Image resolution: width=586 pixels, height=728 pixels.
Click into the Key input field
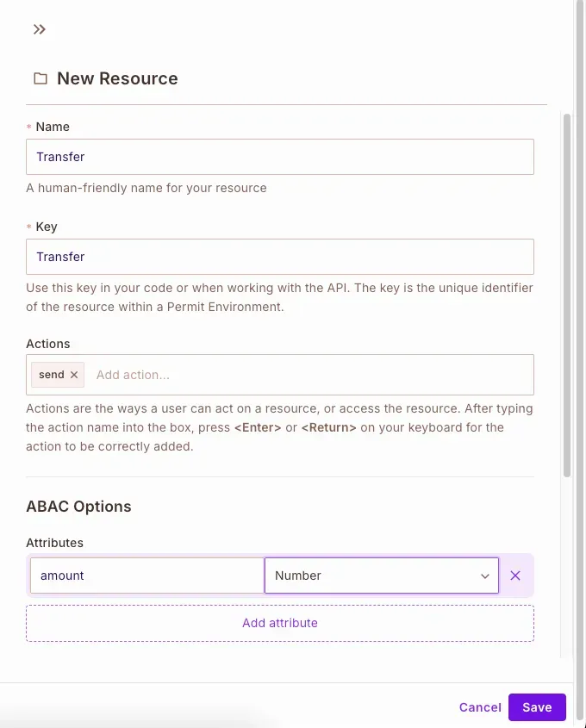(280, 257)
